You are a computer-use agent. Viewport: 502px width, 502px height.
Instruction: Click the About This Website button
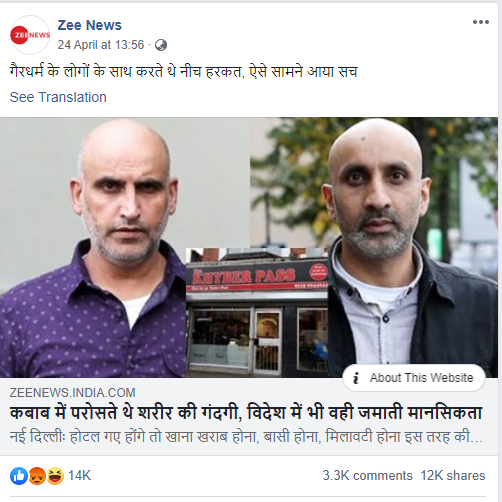coord(414,378)
